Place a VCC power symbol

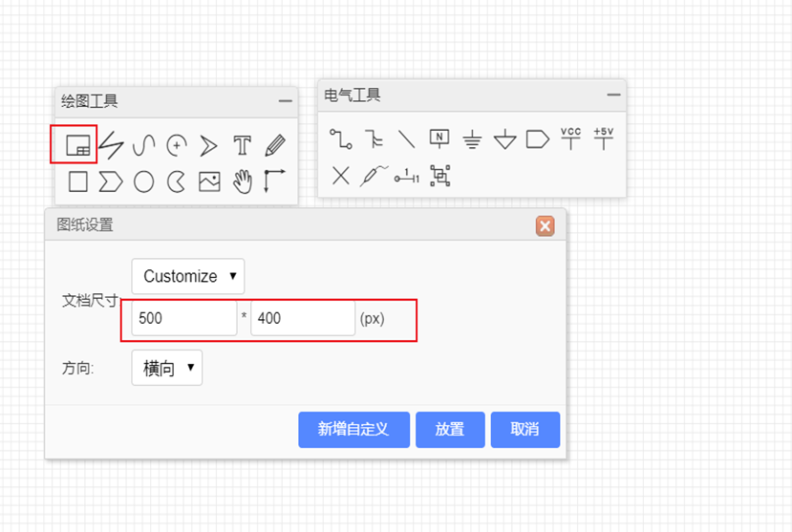tap(570, 138)
